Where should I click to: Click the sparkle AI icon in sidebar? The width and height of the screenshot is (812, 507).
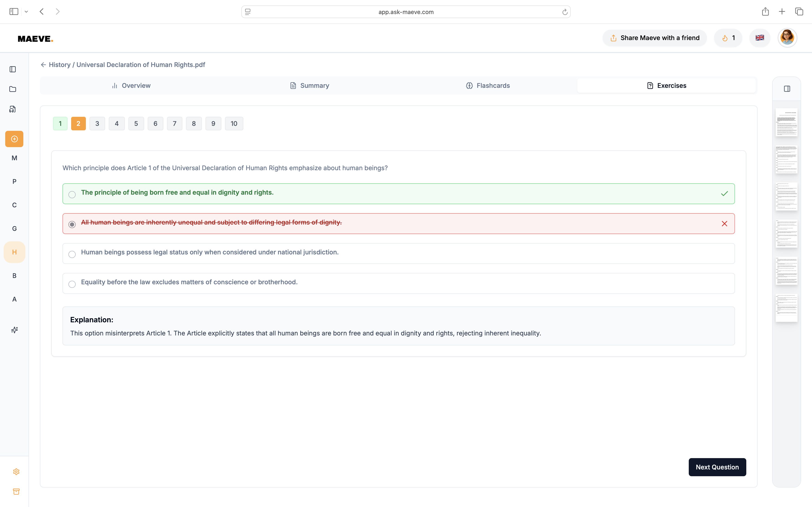coord(14,330)
